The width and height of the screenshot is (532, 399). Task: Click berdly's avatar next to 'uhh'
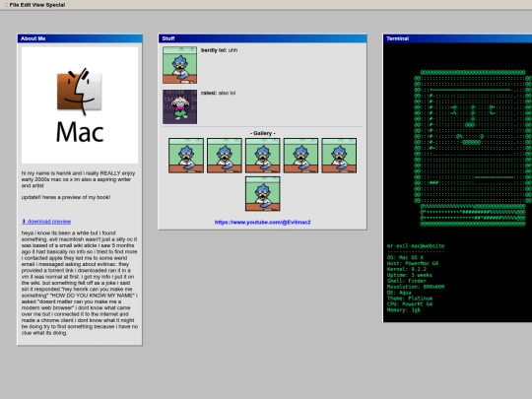click(180, 65)
